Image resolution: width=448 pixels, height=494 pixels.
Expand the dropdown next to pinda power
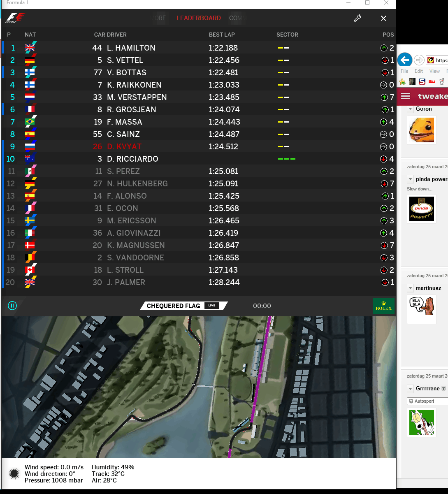(410, 179)
